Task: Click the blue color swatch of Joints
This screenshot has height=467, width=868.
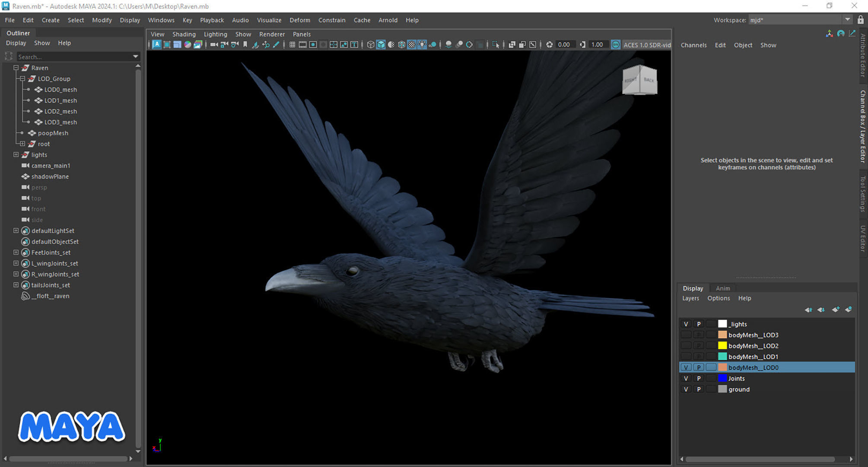Action: tap(722, 378)
